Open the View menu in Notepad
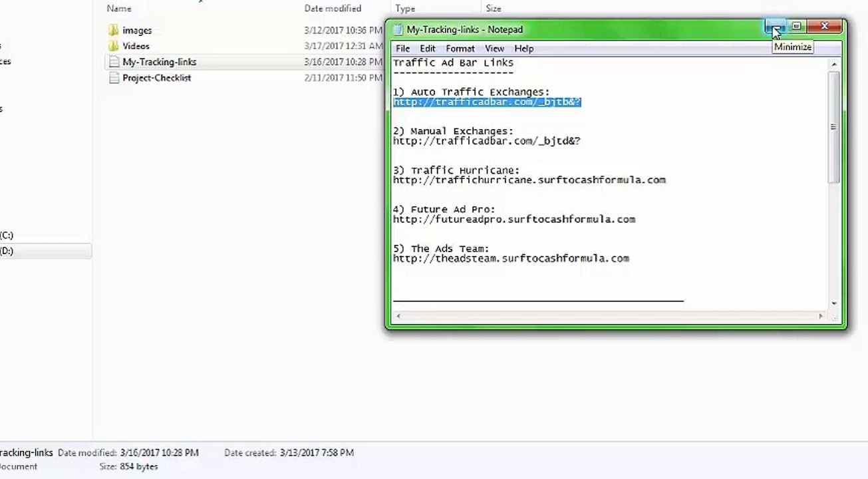 click(494, 49)
